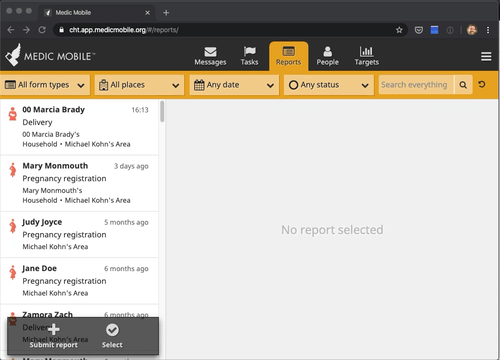Open Judy Joyce pregnancy registration report
This screenshot has height=360, width=500.
click(x=79, y=234)
